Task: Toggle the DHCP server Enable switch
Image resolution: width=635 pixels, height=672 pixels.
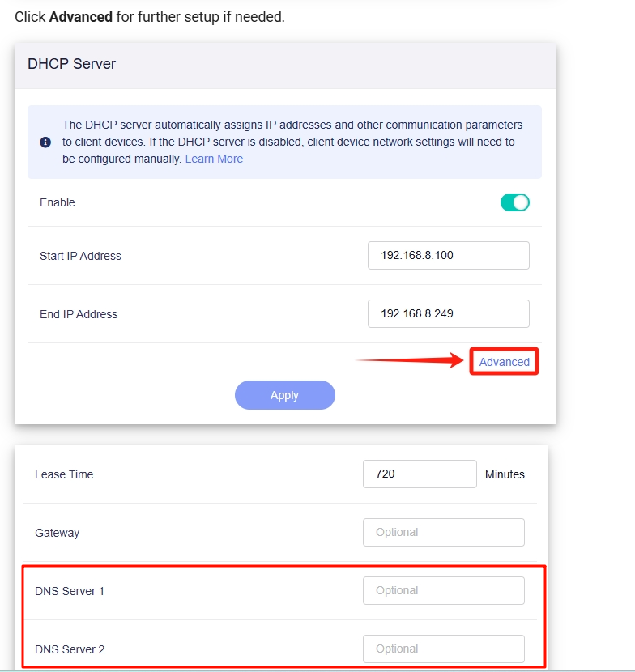Action: [514, 202]
